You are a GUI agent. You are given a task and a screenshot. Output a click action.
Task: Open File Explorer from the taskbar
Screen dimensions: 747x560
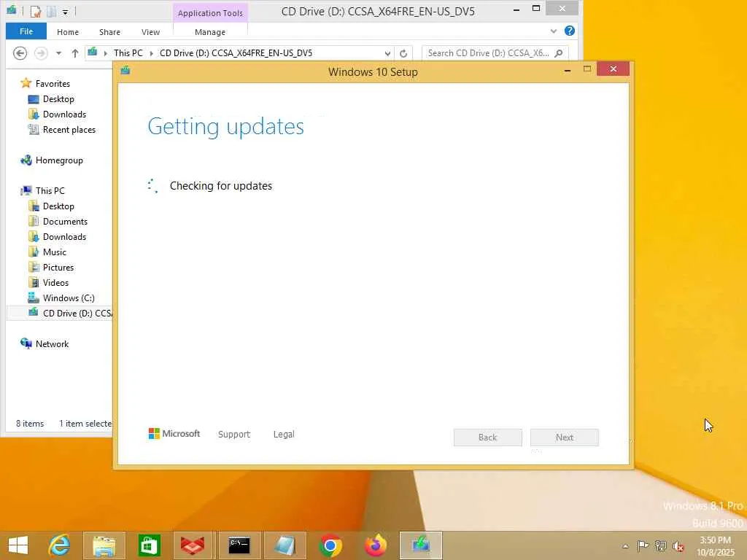[104, 545]
